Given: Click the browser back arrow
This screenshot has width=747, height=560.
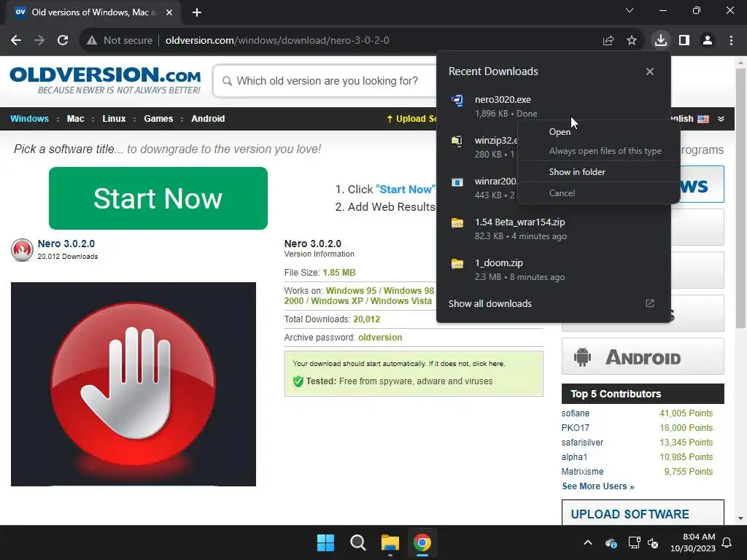Looking at the screenshot, I should (16, 41).
